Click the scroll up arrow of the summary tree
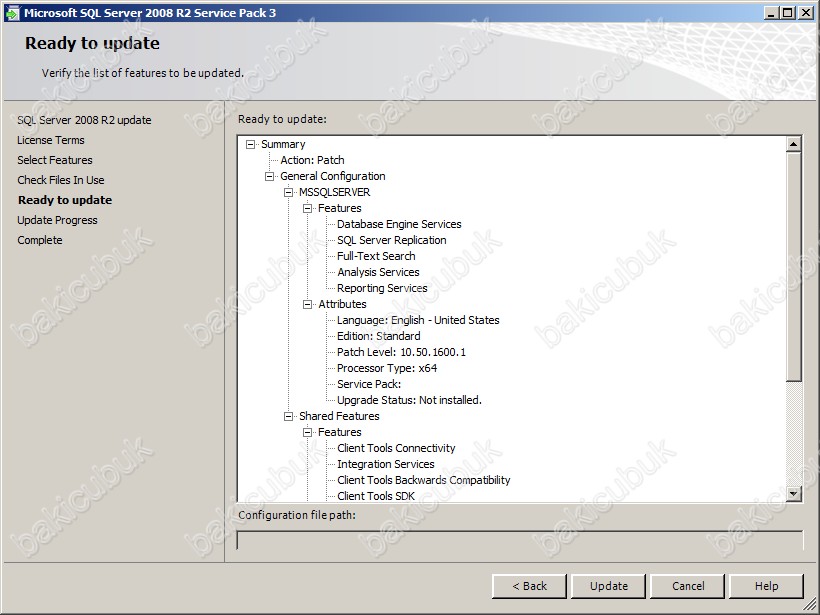The height and width of the screenshot is (615, 820). pos(793,144)
